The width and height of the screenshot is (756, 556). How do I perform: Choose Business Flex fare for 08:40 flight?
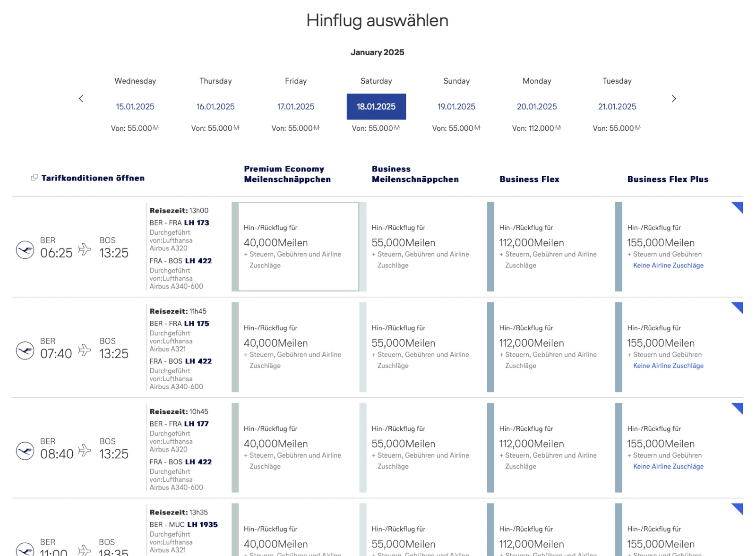(x=551, y=448)
